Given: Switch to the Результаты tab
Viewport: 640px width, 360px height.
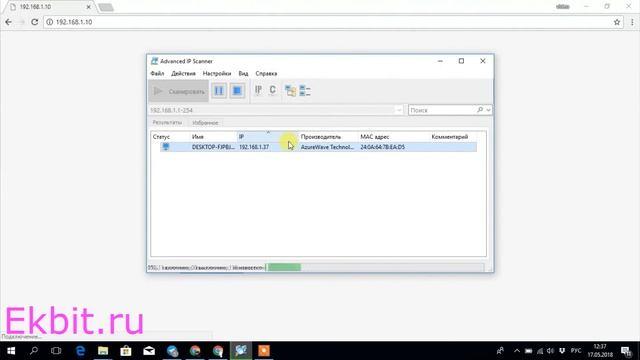Looking at the screenshot, I should [x=167, y=122].
